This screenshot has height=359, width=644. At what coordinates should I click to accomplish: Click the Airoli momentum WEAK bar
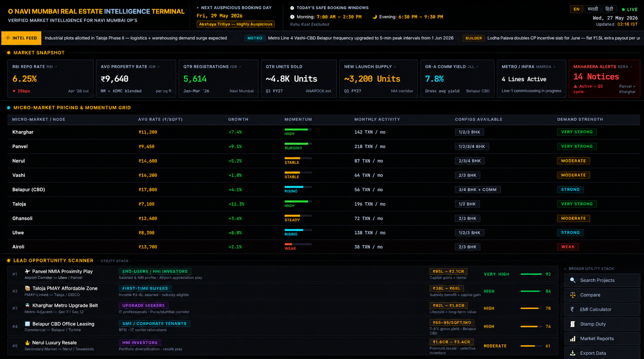click(x=298, y=244)
